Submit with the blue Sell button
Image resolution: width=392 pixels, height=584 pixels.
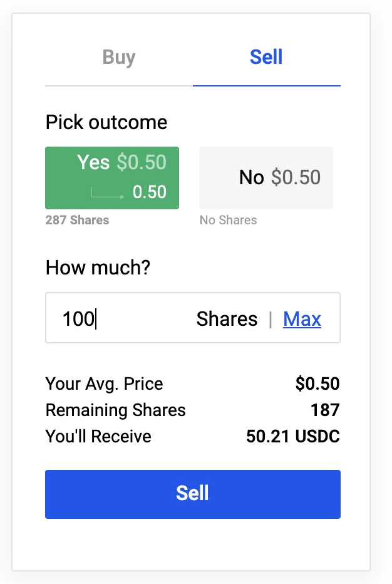tap(193, 494)
